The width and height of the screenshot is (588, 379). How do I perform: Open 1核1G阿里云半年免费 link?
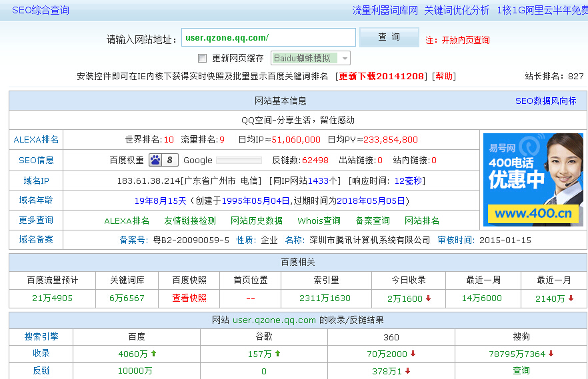click(542, 10)
